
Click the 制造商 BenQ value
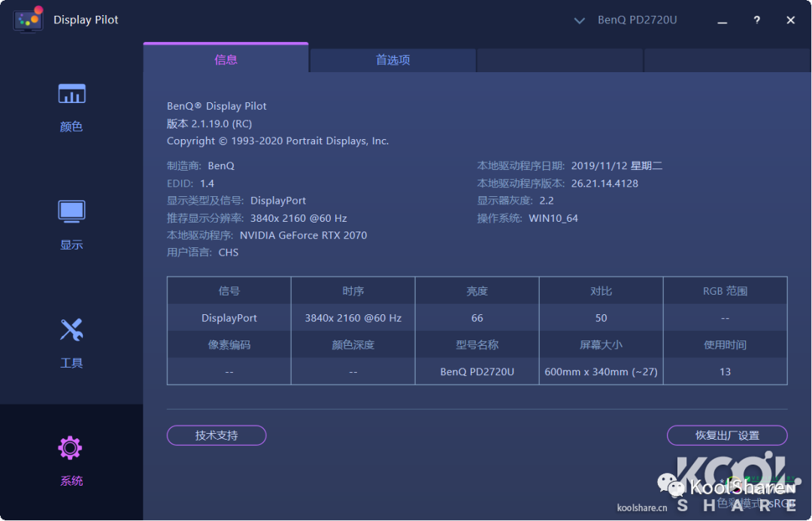click(221, 165)
